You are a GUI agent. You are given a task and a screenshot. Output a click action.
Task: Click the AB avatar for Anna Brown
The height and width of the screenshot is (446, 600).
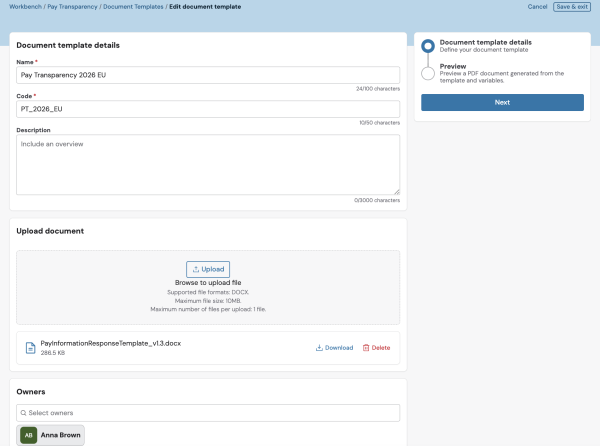tap(29, 434)
